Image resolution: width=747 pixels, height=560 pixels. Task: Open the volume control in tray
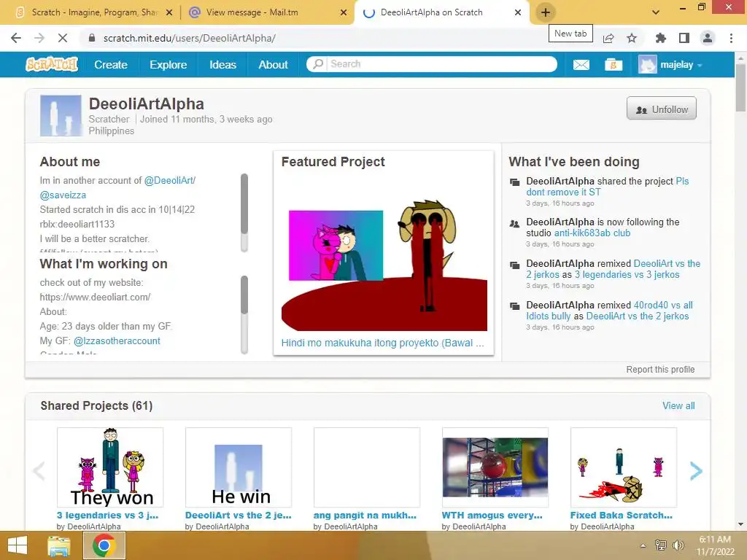(678, 545)
